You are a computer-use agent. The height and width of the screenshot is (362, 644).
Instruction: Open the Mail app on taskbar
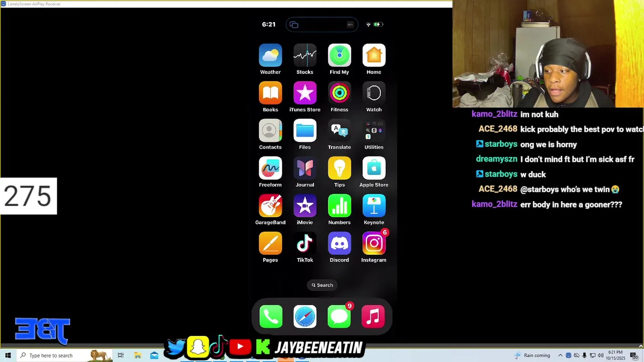(154, 355)
